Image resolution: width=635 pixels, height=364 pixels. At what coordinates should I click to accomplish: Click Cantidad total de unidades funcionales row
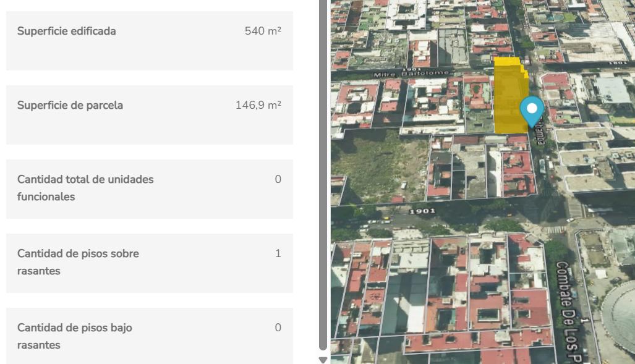coord(150,189)
